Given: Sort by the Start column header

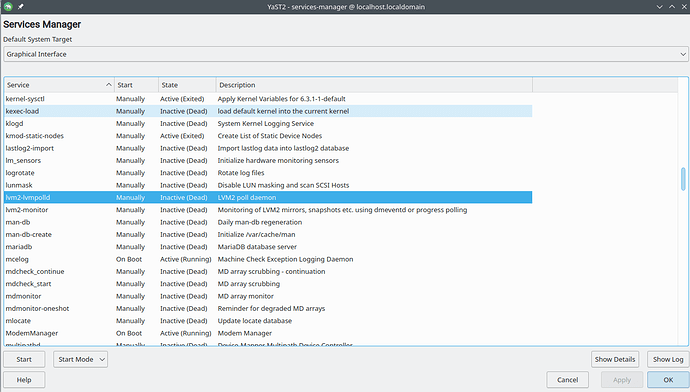Looking at the screenshot, I should [x=136, y=85].
